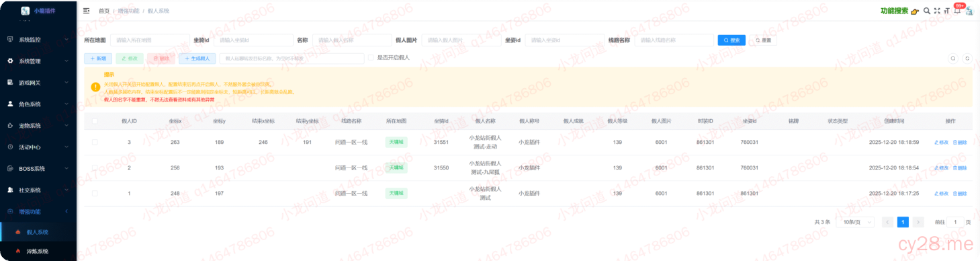
Task: Click the 生成假人 button
Action: (197, 59)
